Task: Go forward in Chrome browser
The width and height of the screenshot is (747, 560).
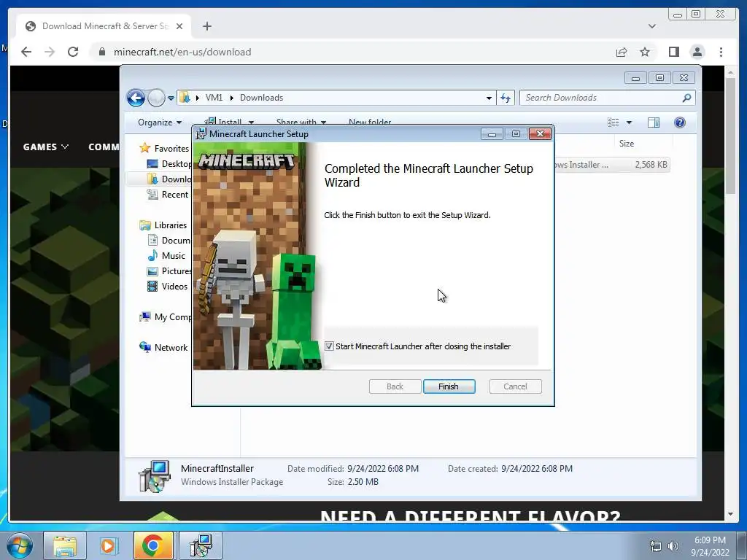Action: tap(50, 52)
